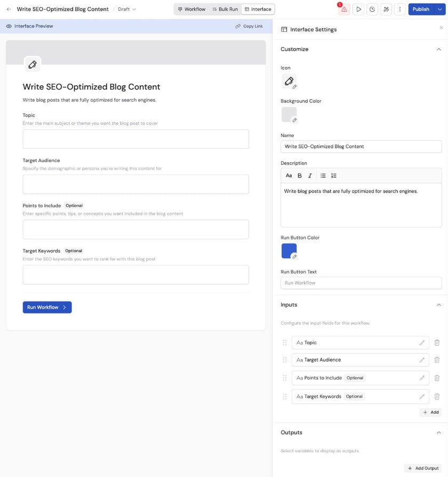Click the Run Workflow button

pyautogui.click(x=47, y=307)
